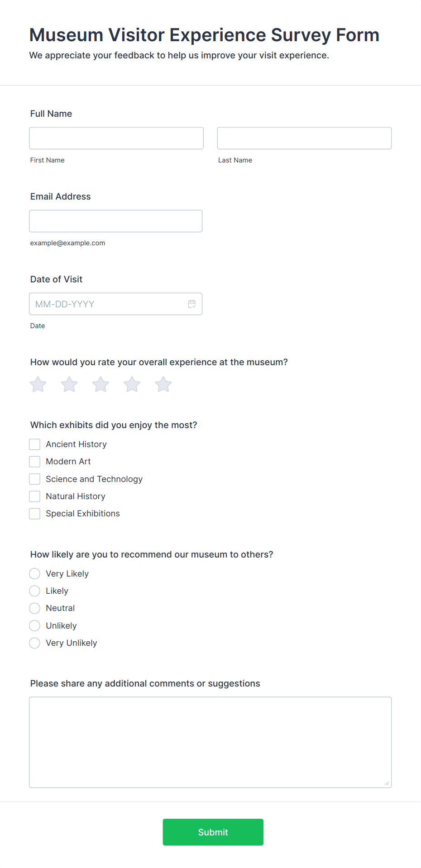Viewport: 421px width, 868px height.
Task: Click the Email Address input field
Action: [116, 221]
